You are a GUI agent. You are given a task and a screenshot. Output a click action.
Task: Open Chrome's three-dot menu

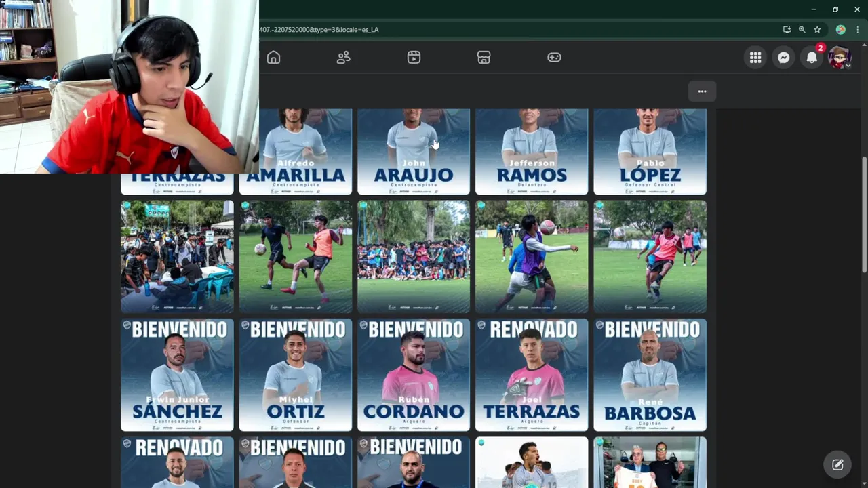(x=857, y=29)
